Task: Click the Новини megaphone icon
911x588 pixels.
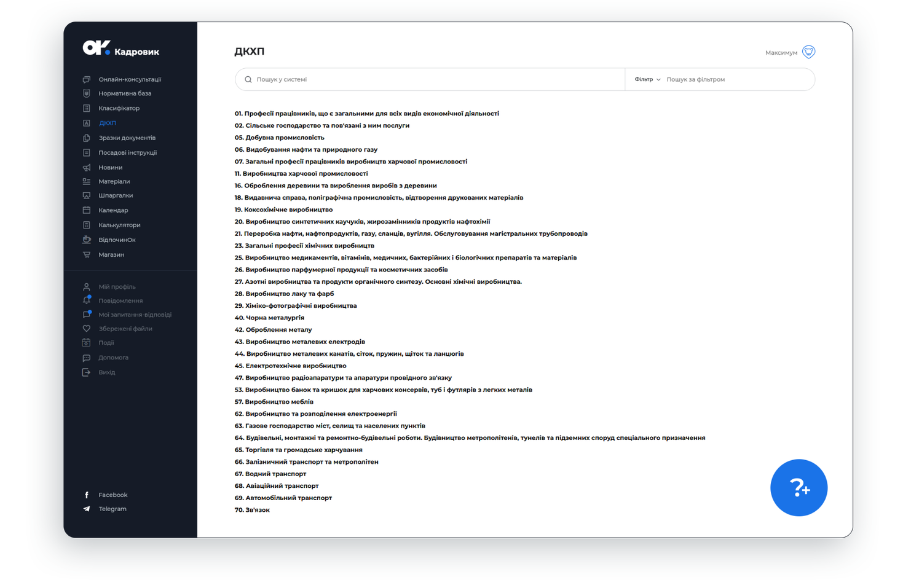Action: 87,167
